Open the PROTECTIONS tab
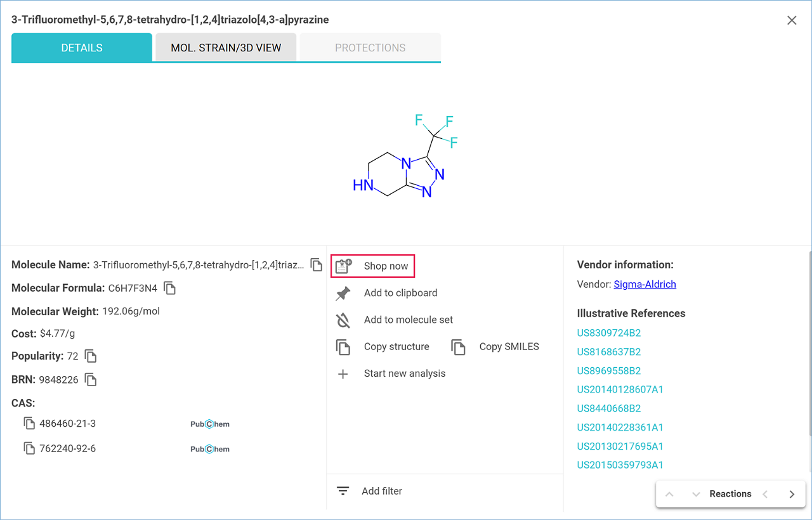 click(x=370, y=48)
